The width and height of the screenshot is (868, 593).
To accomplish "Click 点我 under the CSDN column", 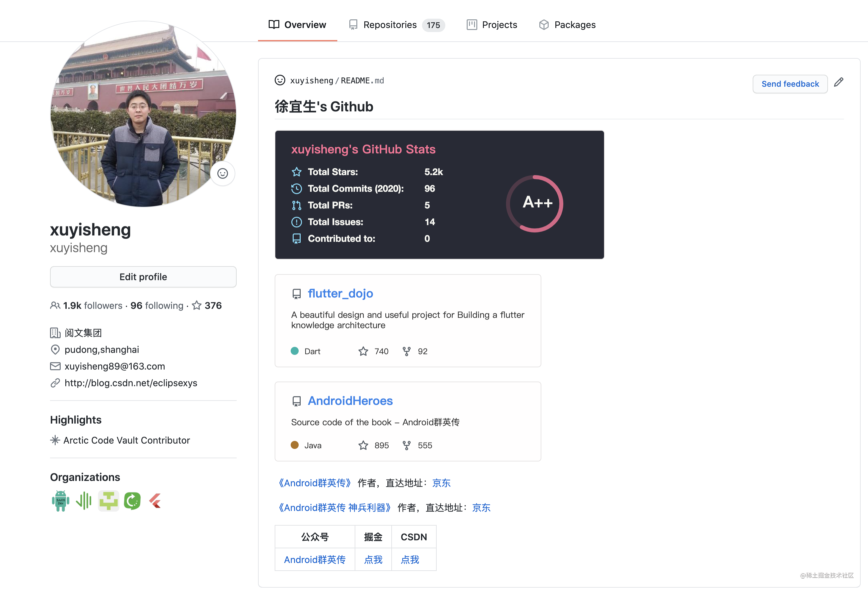I will (x=410, y=560).
